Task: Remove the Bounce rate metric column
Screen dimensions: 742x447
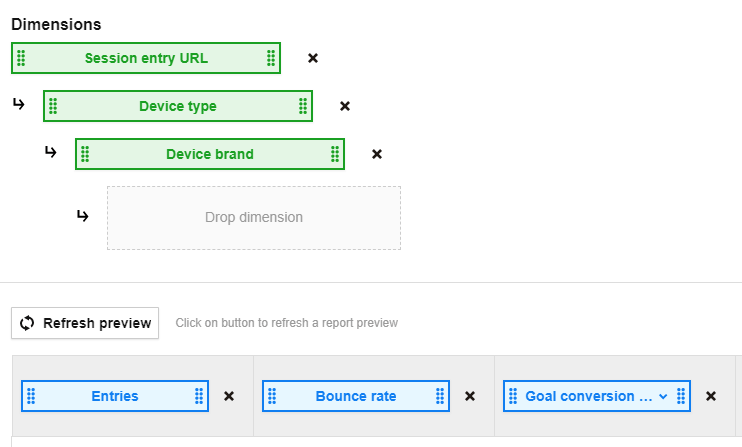Action: pos(470,396)
